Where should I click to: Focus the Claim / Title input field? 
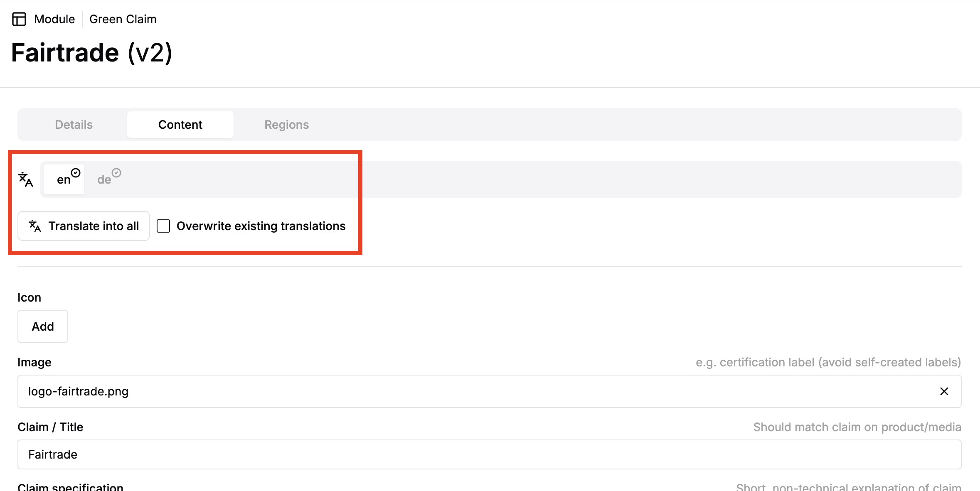pyautogui.click(x=489, y=454)
